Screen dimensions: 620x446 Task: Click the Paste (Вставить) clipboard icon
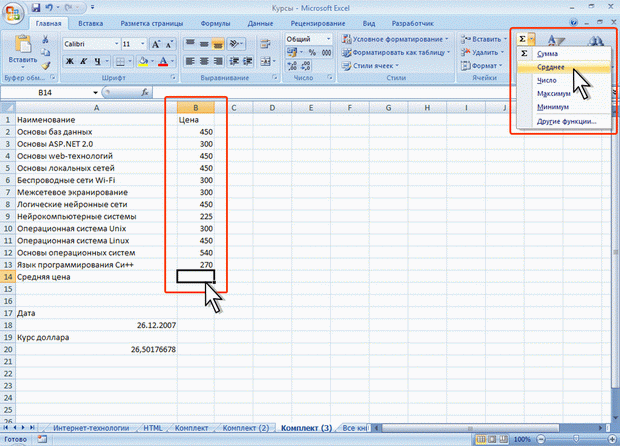[20, 47]
